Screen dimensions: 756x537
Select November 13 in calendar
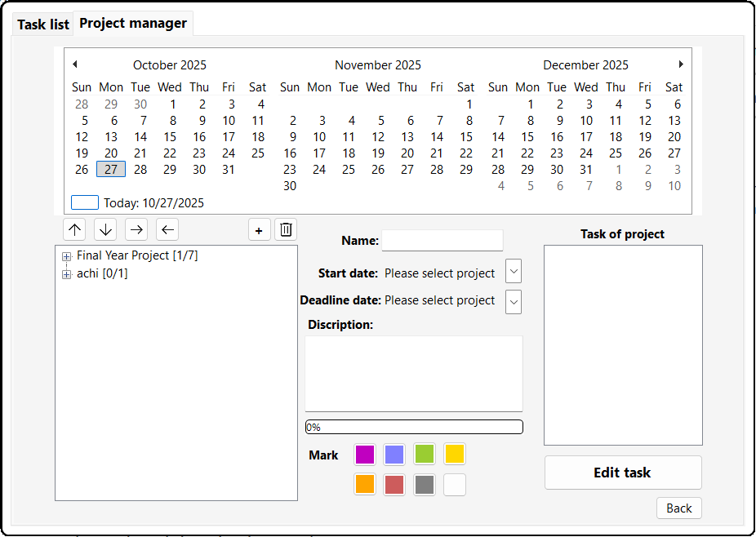407,137
